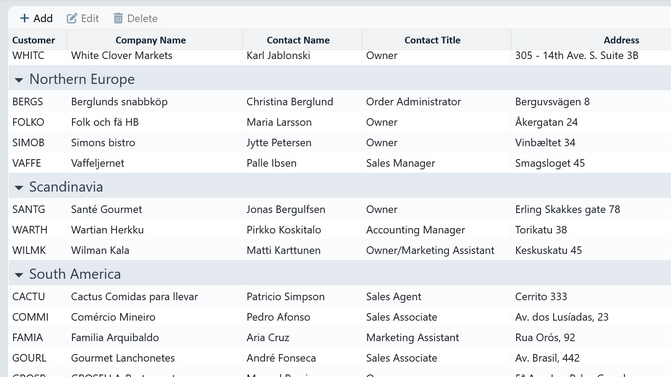Click the Edit pencil icon
The height and width of the screenshot is (377, 671).
tap(71, 18)
